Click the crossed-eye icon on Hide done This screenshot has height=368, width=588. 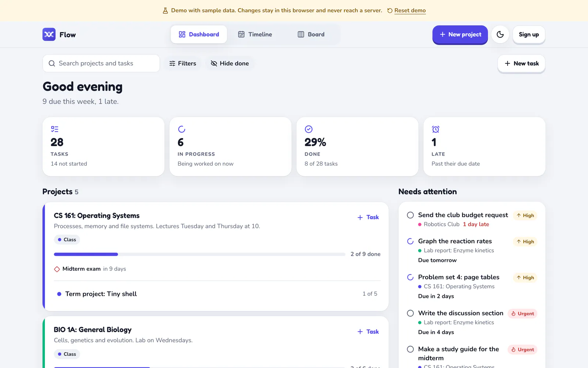point(214,63)
